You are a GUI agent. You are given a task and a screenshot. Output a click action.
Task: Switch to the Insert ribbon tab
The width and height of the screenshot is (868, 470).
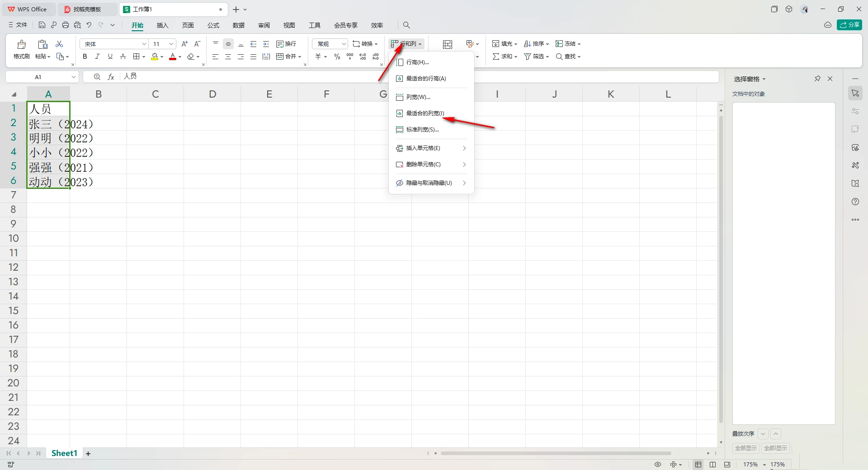(x=162, y=25)
